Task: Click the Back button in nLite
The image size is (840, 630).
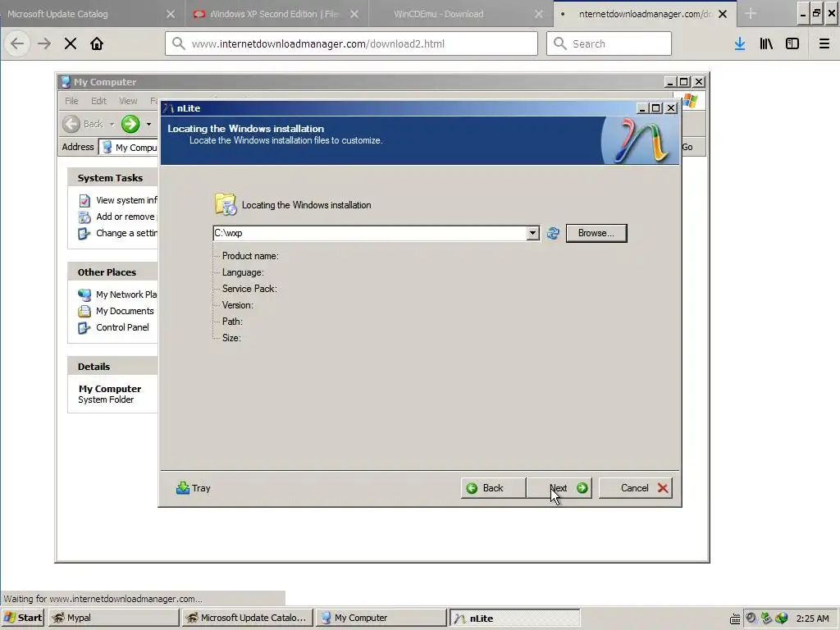Action: click(493, 488)
